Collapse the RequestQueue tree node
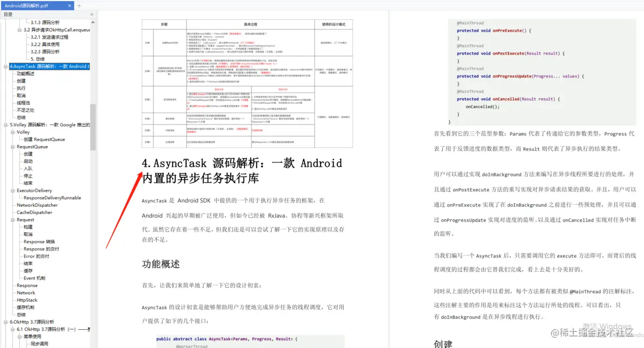This screenshot has height=348, width=644. (12, 147)
